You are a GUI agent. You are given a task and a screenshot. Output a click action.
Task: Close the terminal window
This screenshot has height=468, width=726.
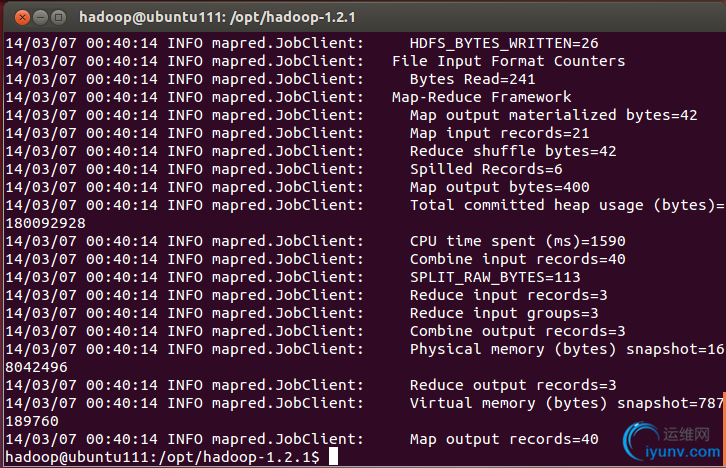(x=16, y=16)
